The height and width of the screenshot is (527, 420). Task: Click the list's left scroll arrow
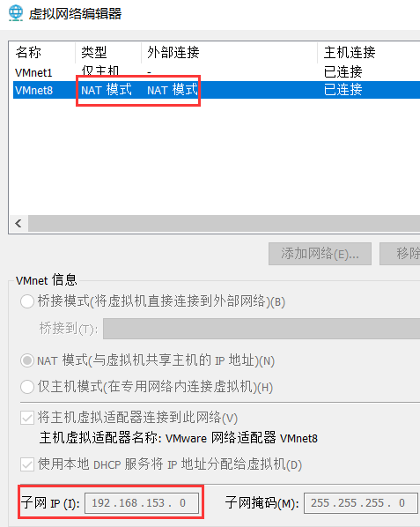coord(18,224)
